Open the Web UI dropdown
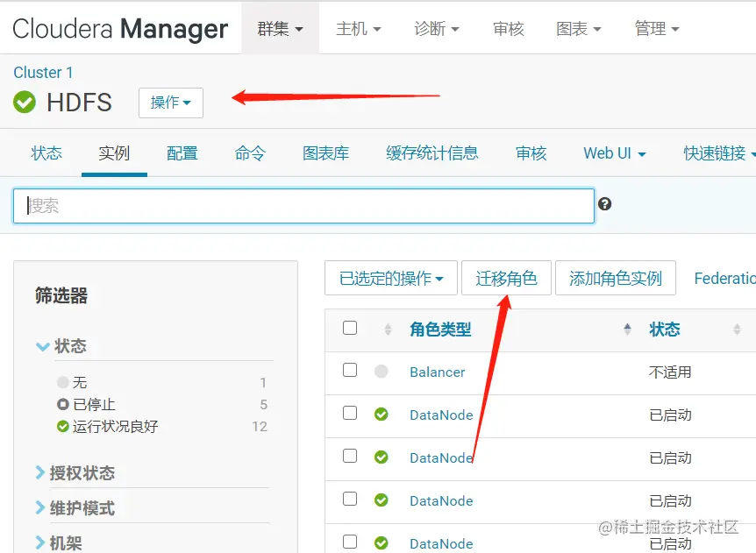 click(x=614, y=153)
